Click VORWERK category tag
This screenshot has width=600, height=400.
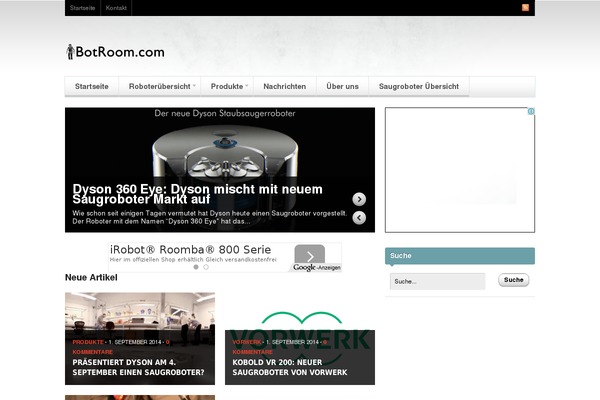pos(247,342)
